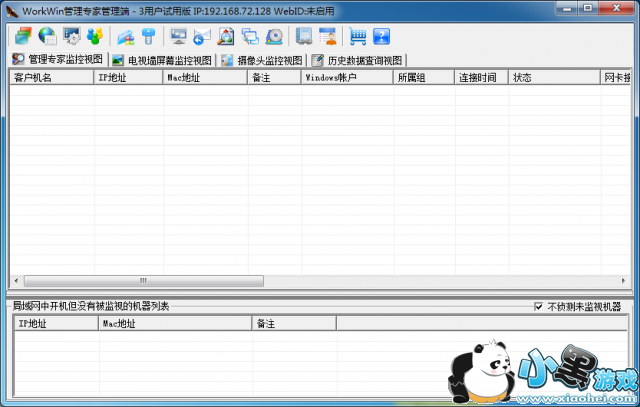Viewport: 640px width, 407px height.
Task: Open help with the blue question mark icon
Action: tap(382, 36)
